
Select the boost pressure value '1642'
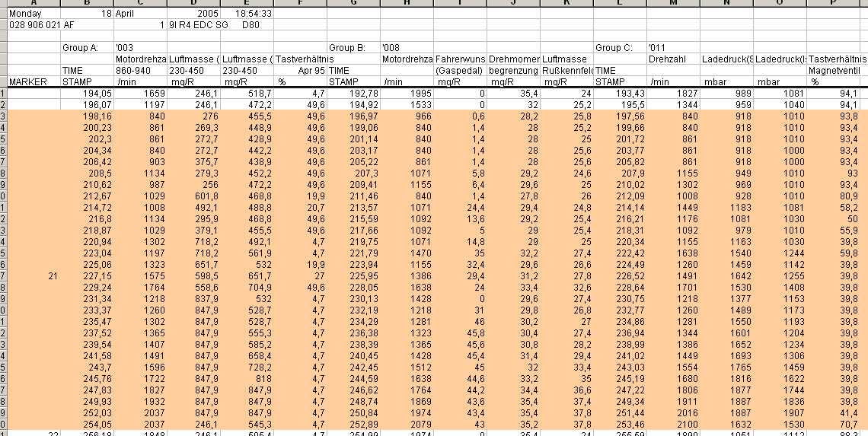pyautogui.click(x=726, y=275)
